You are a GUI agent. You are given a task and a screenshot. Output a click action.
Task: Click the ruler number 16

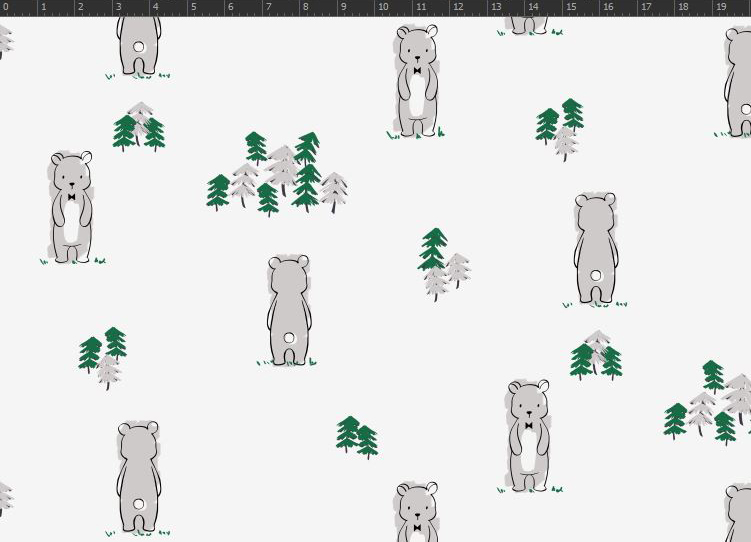(x=608, y=7)
